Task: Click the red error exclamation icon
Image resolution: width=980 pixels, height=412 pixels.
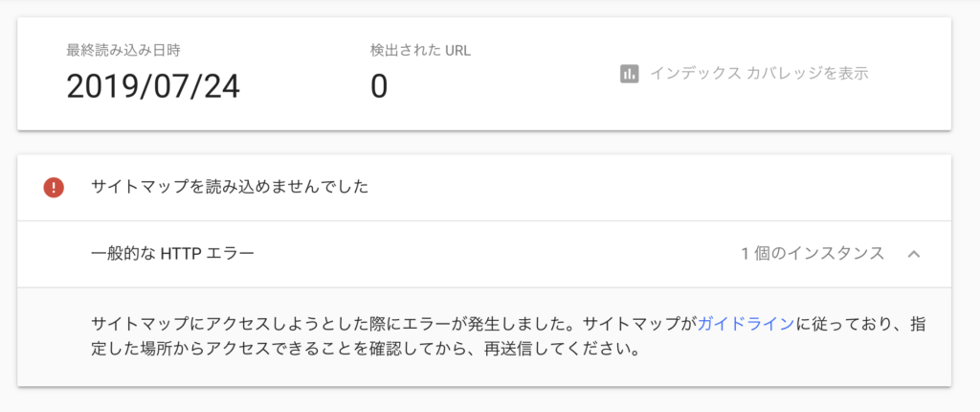Action: point(54,188)
